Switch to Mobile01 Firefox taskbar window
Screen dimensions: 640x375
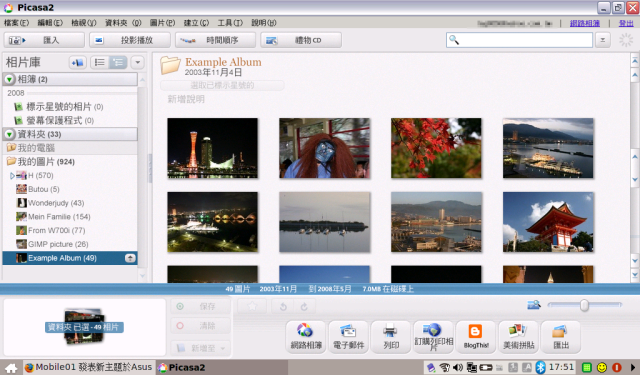[x=88, y=367]
